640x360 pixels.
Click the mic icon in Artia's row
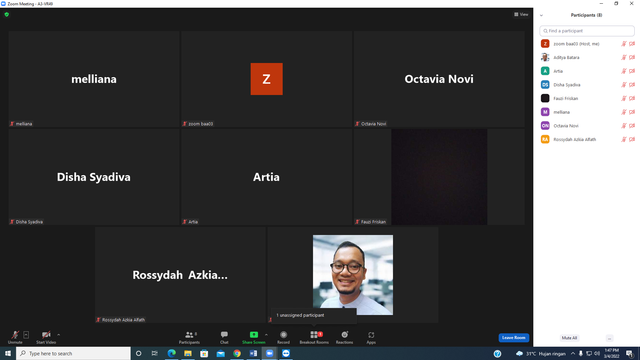tap(624, 71)
